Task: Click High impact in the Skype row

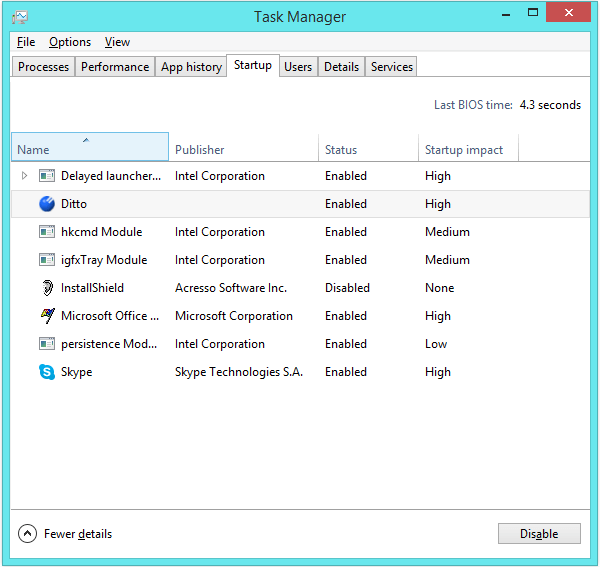Action: (438, 372)
